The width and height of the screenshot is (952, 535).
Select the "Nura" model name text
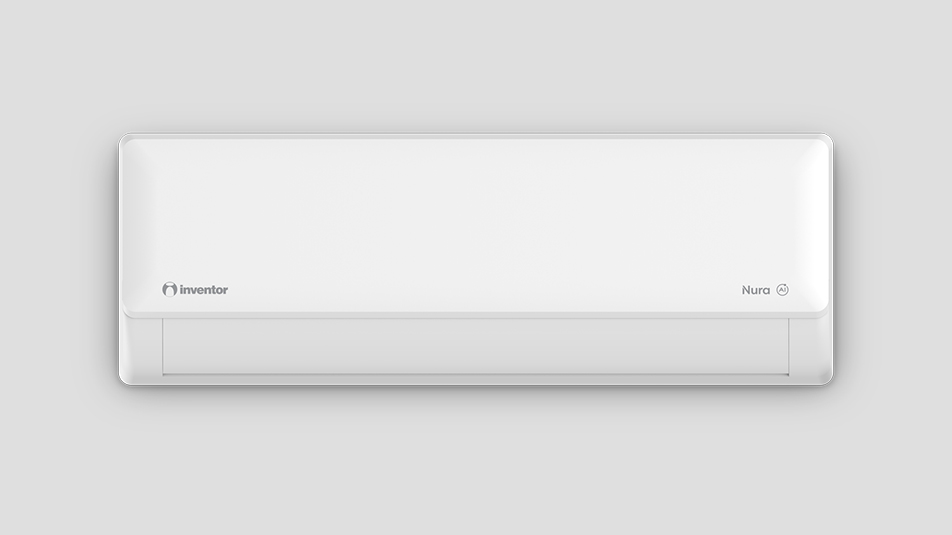click(x=756, y=290)
